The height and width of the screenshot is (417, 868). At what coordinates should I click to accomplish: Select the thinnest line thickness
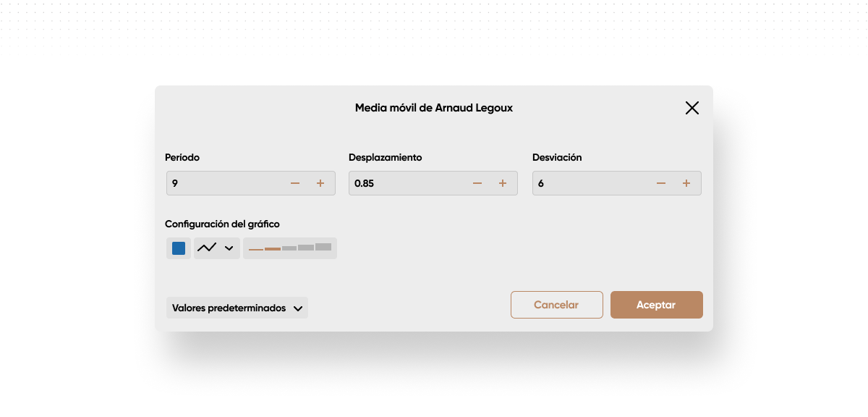(256, 249)
